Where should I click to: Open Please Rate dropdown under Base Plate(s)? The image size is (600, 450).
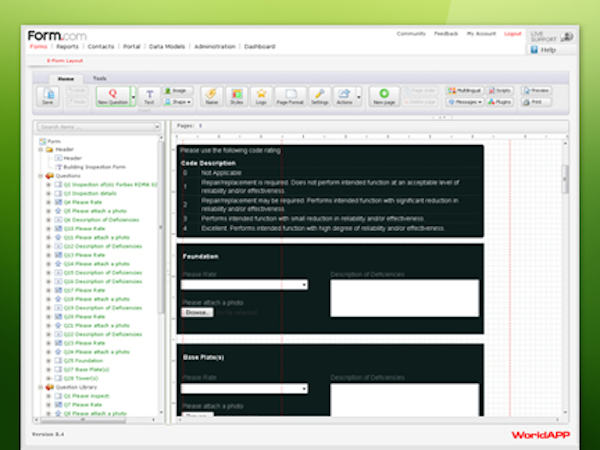tap(244, 388)
